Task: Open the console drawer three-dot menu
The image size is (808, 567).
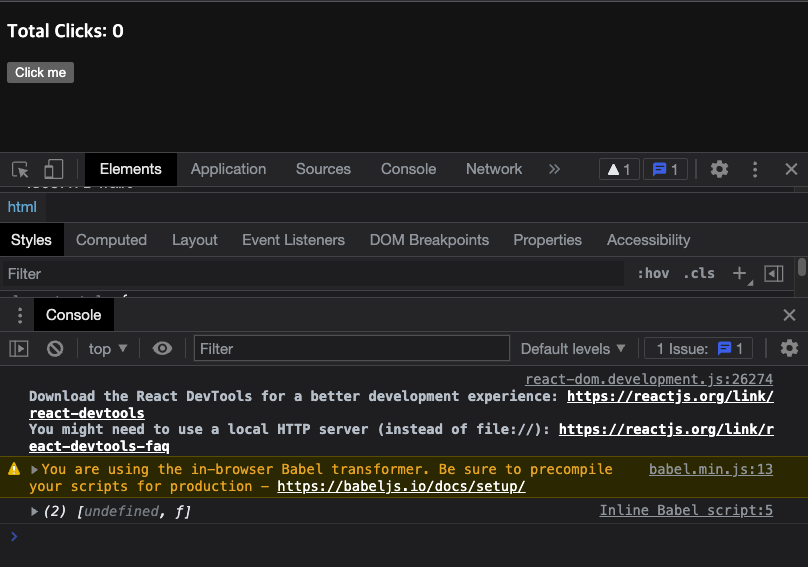Action: pos(20,315)
